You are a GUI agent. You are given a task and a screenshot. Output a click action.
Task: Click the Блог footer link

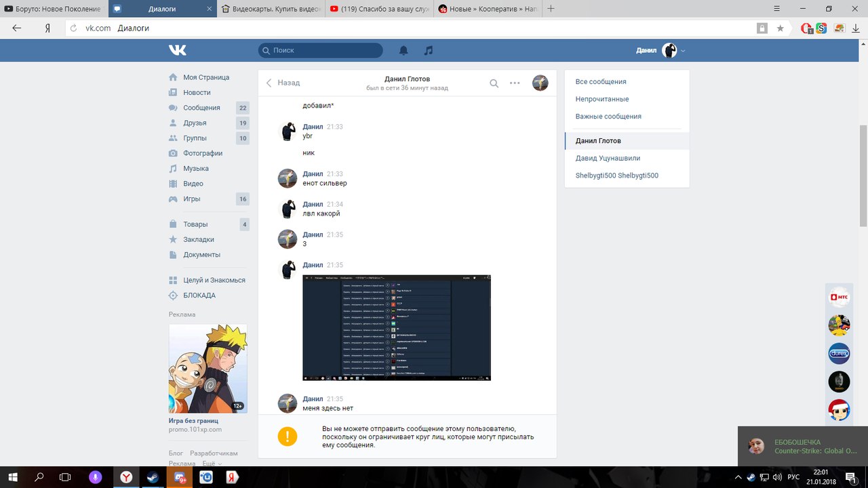[176, 453]
